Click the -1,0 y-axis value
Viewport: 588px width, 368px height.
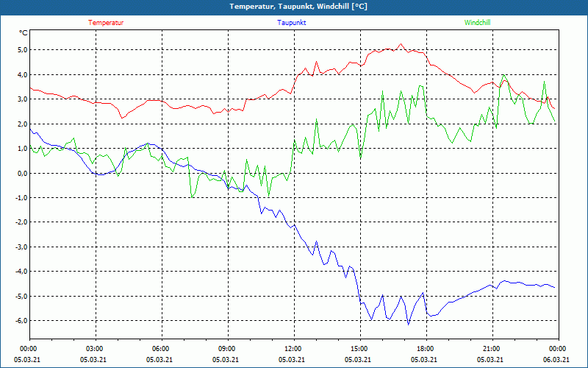21,197
